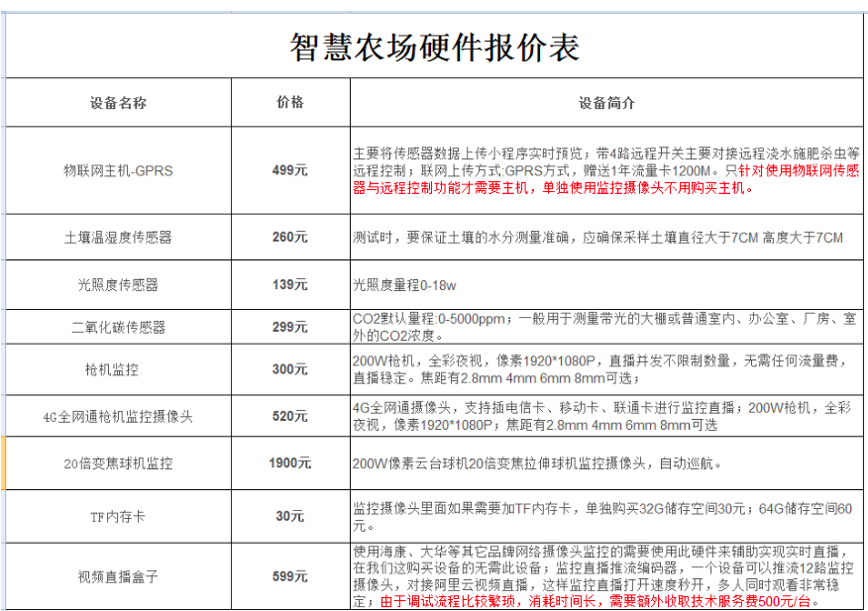The width and height of the screenshot is (868, 611).
Task: Select the cell 视频直播盒子
Action: coord(119,576)
